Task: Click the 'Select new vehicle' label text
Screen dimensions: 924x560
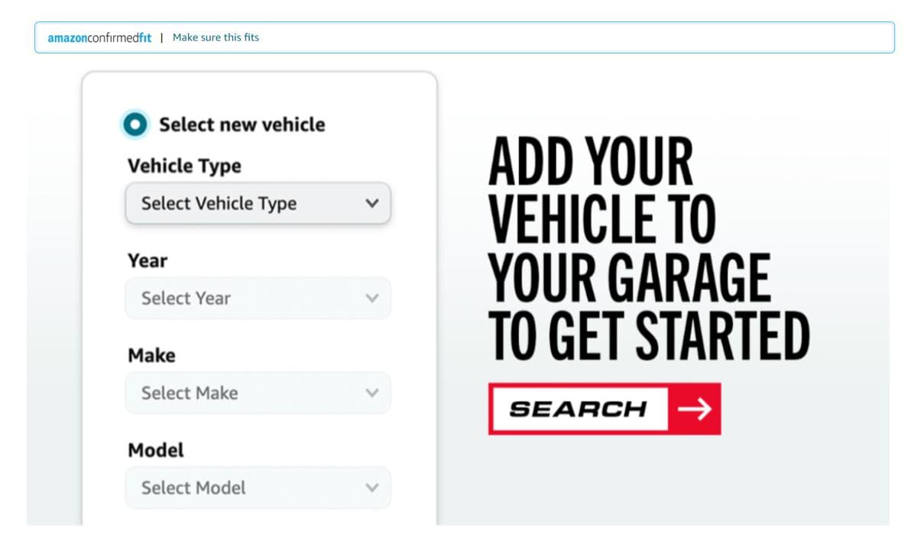Action: (242, 125)
